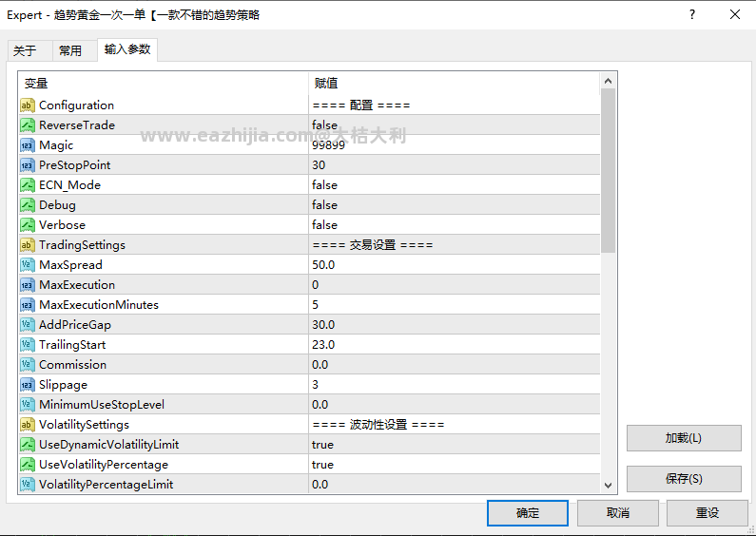Select the UseDynamicVolatilityLimit variable name
The width and height of the screenshot is (756, 536).
pos(109,445)
